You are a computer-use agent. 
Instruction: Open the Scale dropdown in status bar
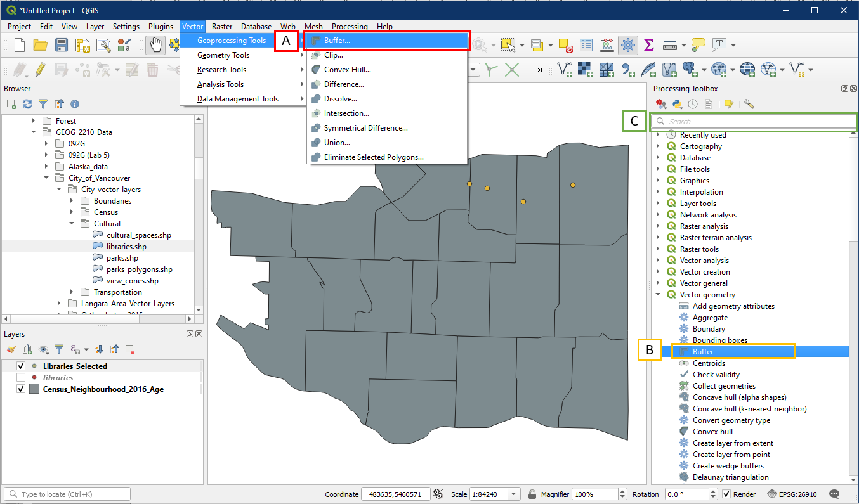point(514,494)
